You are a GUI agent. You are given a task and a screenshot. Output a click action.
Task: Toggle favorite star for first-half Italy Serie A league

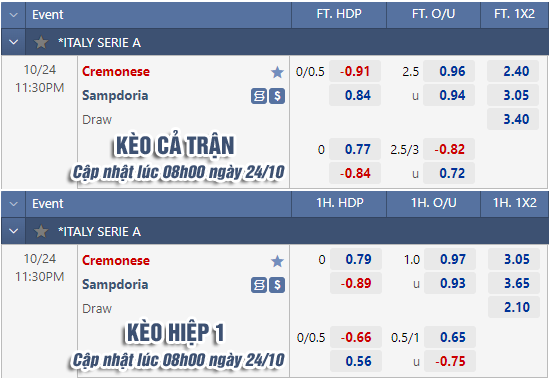click(41, 232)
